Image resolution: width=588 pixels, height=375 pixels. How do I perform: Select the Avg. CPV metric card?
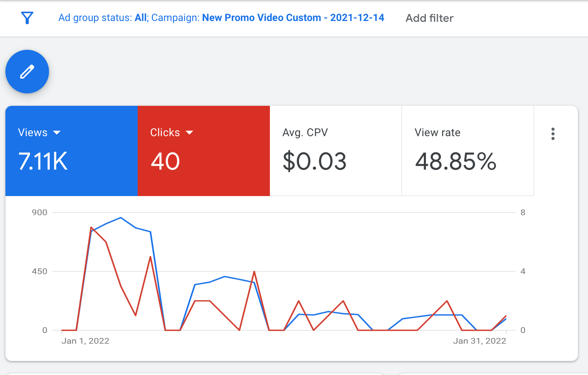click(336, 151)
